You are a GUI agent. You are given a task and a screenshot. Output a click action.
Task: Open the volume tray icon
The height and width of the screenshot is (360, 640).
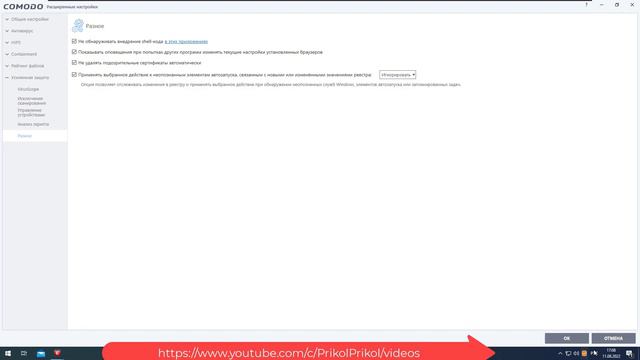click(x=576, y=353)
